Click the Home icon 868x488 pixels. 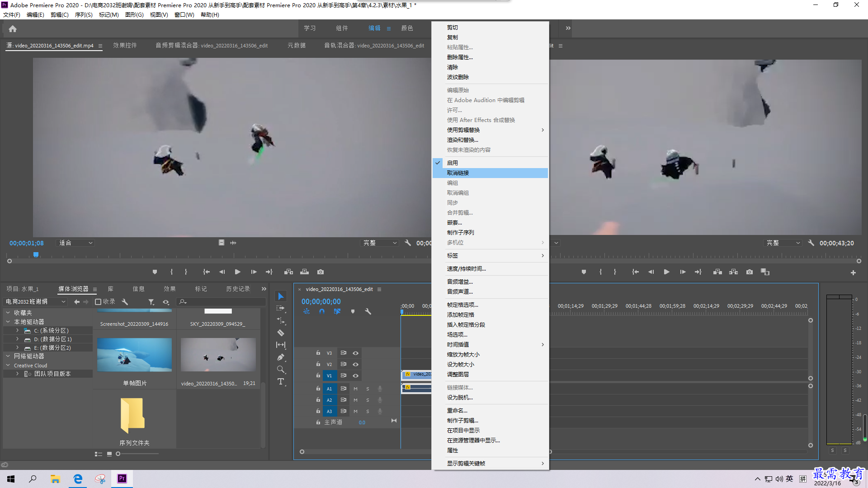pos(13,28)
